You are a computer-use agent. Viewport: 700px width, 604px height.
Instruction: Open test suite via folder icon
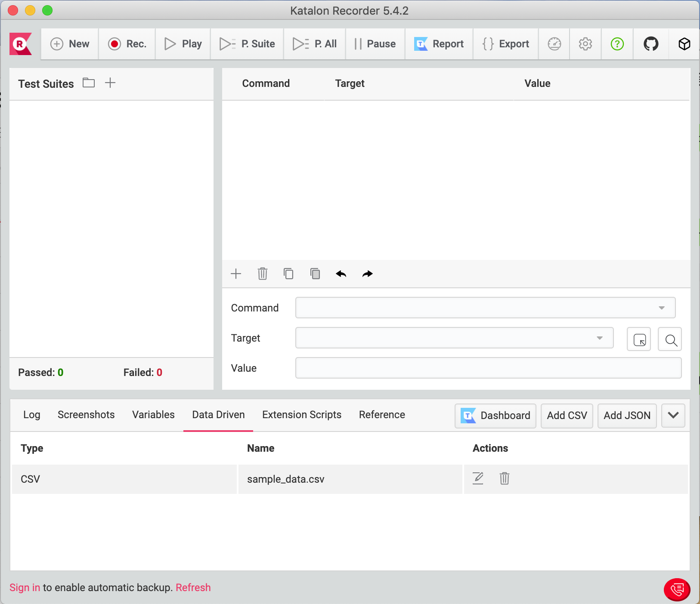(89, 83)
